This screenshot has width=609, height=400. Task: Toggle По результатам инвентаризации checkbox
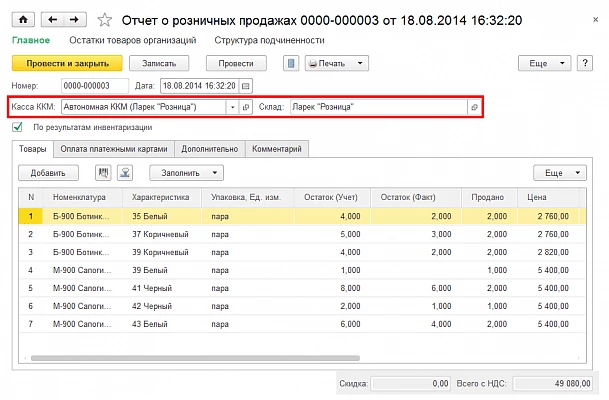[x=17, y=127]
